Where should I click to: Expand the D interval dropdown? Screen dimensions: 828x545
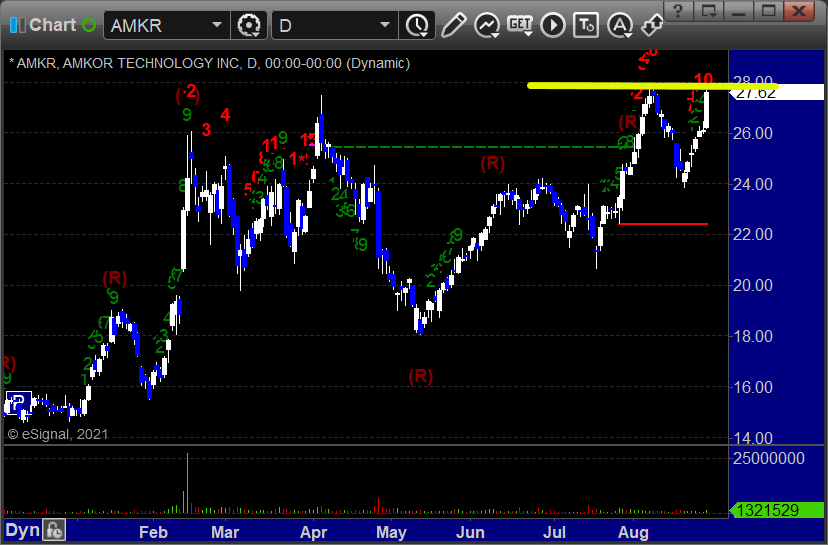coord(385,25)
